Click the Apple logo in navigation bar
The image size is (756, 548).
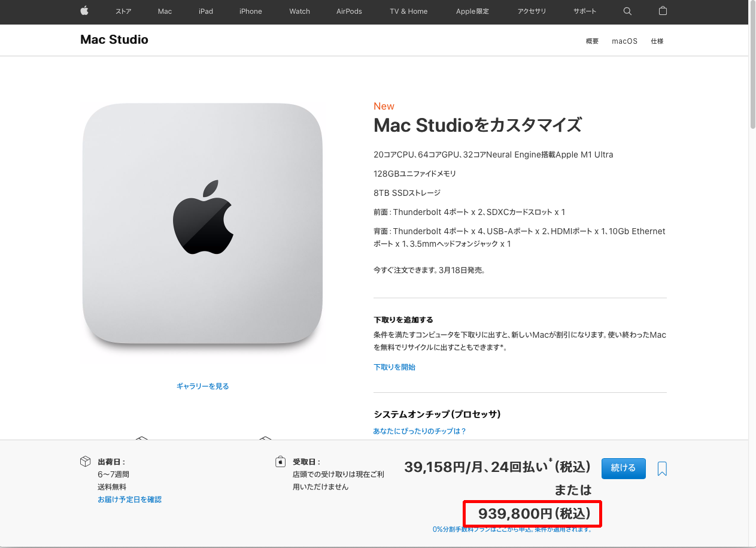pyautogui.click(x=84, y=11)
